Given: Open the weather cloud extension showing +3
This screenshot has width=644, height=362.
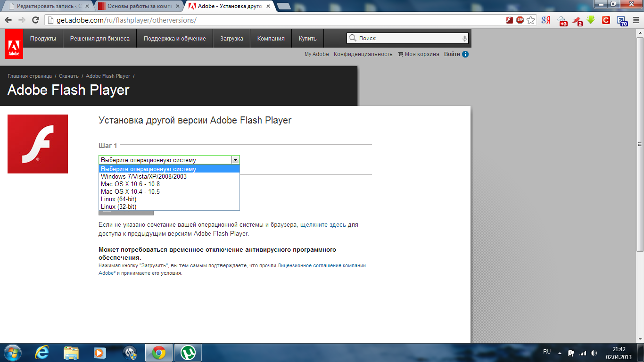Looking at the screenshot, I should (561, 21).
